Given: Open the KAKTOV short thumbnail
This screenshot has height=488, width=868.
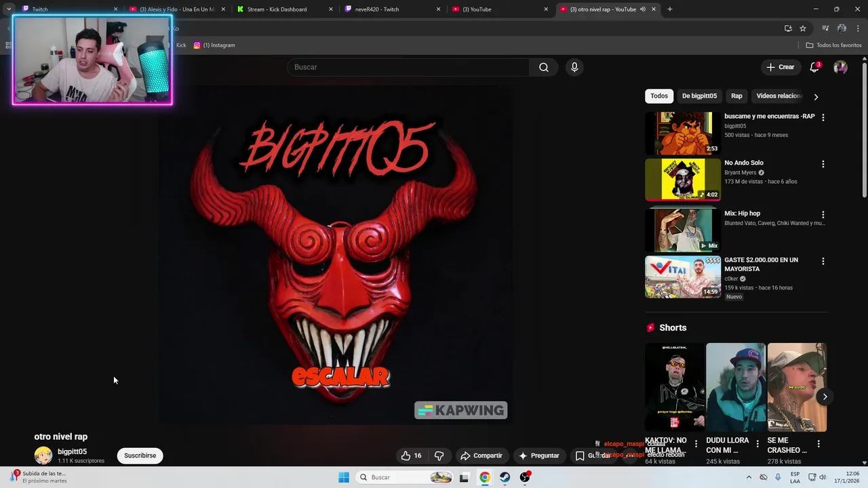Looking at the screenshot, I should 675,387.
